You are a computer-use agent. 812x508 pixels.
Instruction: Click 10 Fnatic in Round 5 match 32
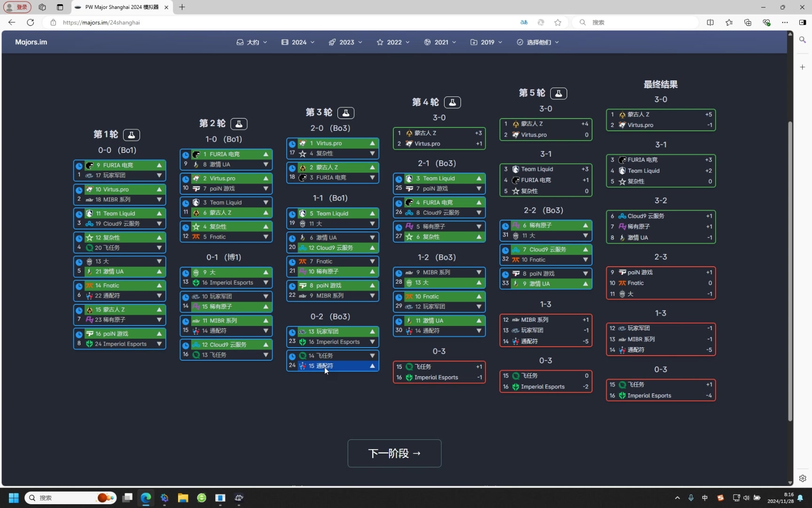coord(551,260)
